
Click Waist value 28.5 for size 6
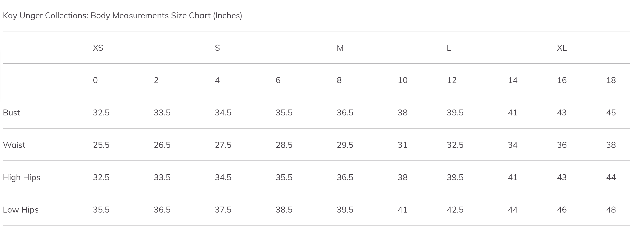[x=284, y=145]
